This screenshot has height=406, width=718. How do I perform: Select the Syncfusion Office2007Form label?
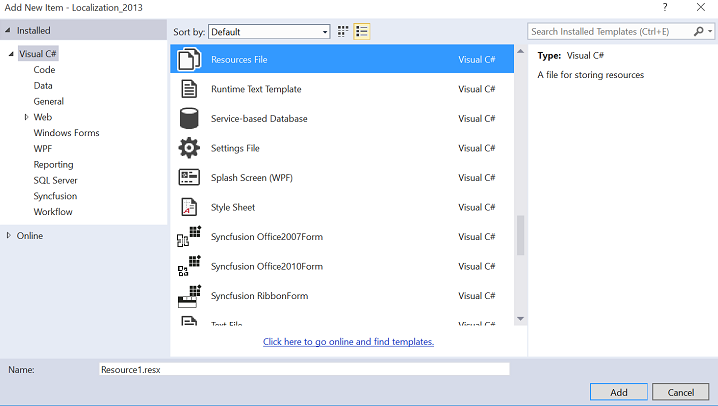(267, 237)
